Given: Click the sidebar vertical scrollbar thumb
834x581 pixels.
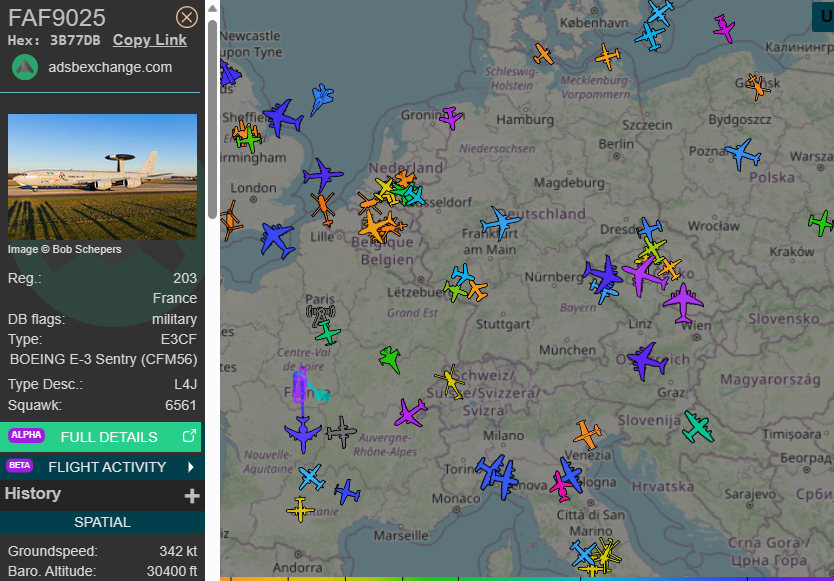Looking at the screenshot, I should [212, 120].
